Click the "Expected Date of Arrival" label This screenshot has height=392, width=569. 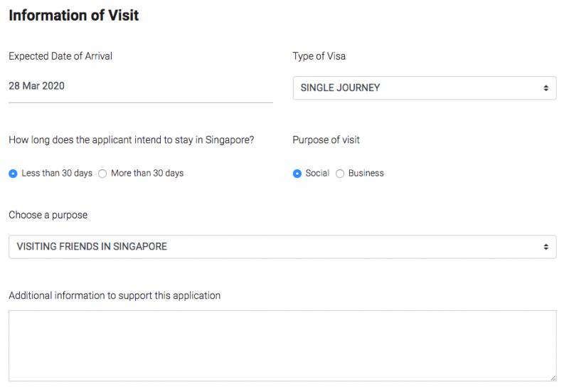click(60, 56)
